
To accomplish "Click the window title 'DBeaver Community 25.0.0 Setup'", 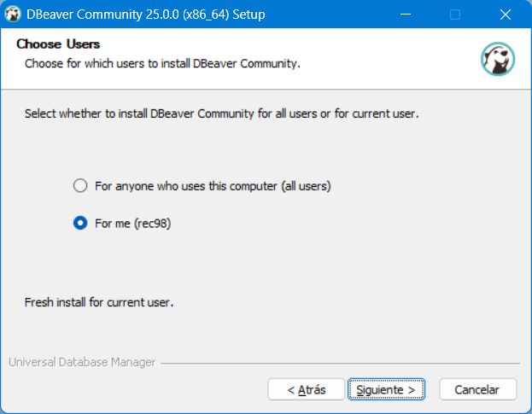I will (x=145, y=15).
